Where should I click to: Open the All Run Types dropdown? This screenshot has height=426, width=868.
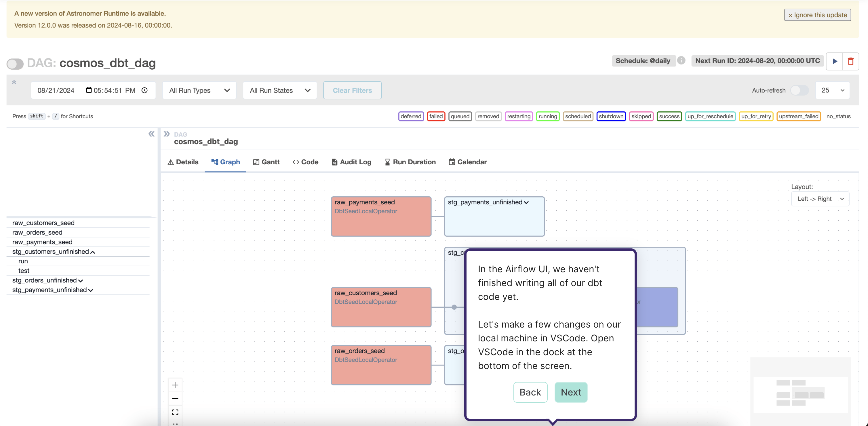click(199, 90)
